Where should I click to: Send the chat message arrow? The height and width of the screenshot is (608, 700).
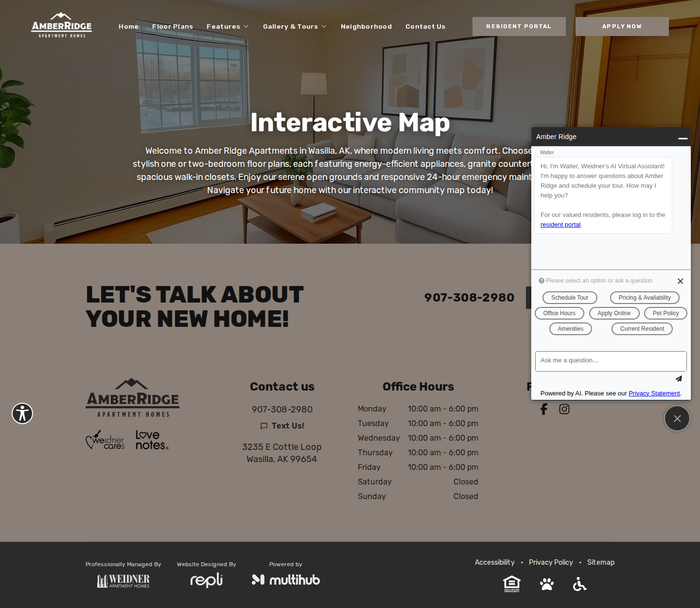click(x=679, y=379)
